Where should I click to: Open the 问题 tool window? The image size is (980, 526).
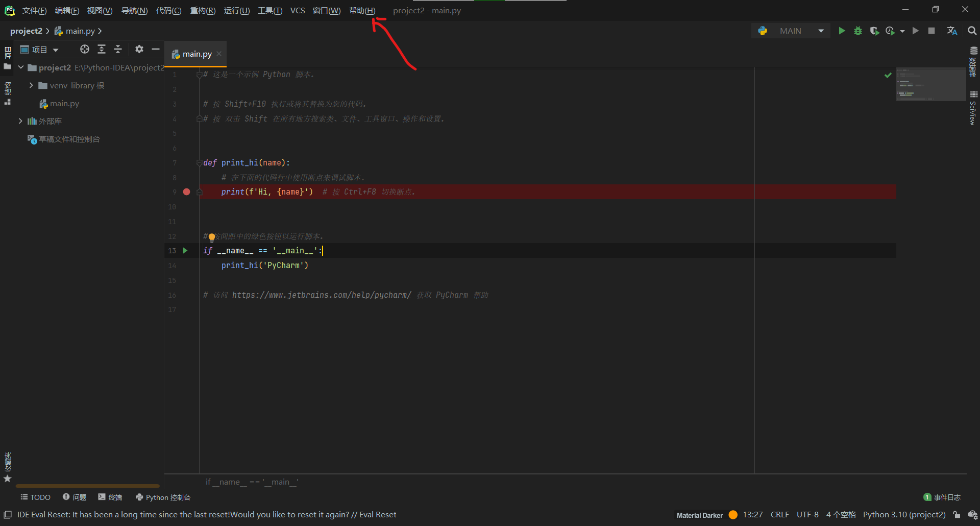pyautogui.click(x=75, y=497)
